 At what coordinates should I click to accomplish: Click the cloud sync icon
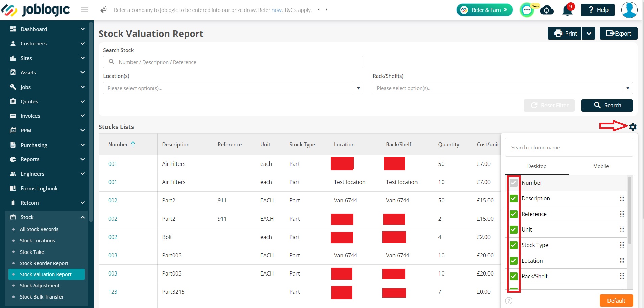click(x=547, y=10)
